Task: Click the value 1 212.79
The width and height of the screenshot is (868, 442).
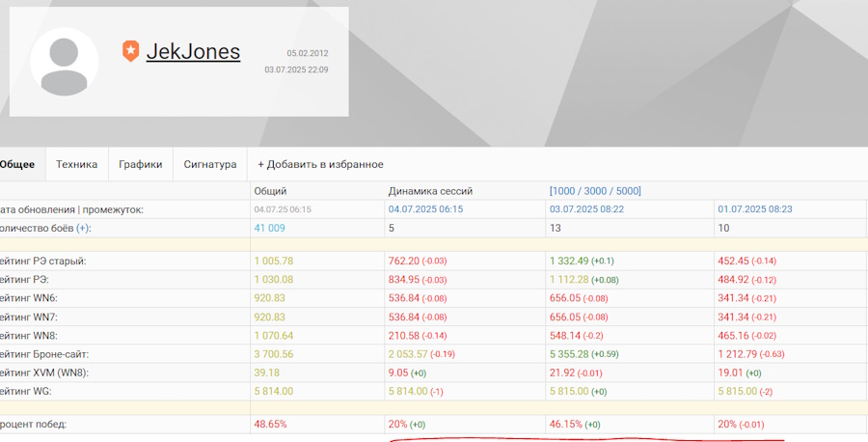Action: [738, 354]
